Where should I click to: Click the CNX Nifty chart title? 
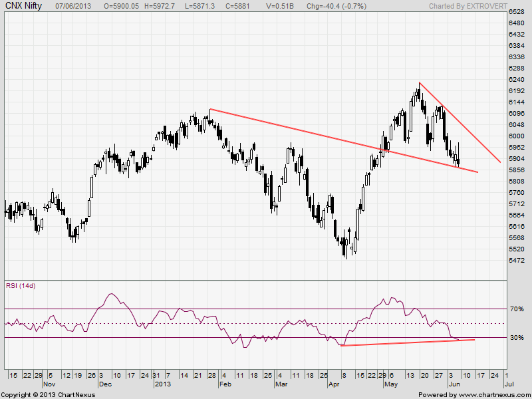pos(25,5)
